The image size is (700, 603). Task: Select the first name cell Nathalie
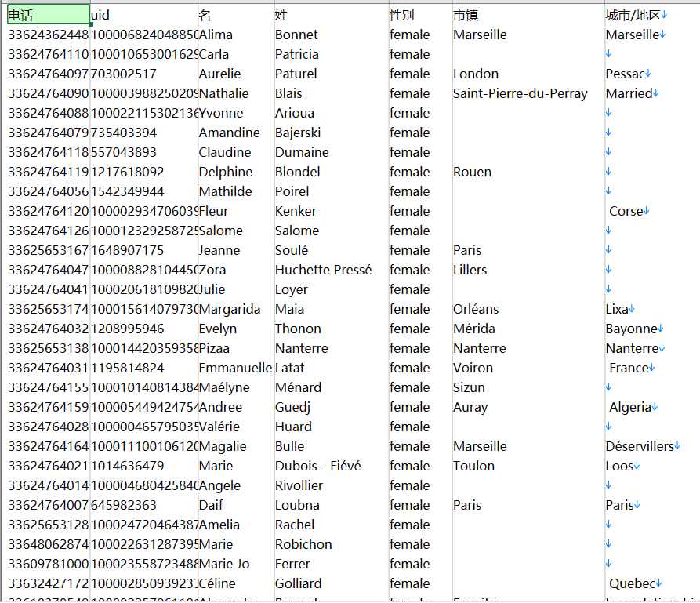tap(236, 93)
